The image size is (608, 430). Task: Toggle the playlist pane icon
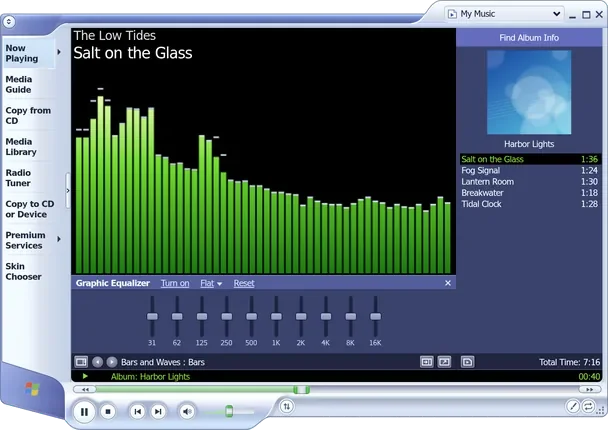tap(467, 362)
